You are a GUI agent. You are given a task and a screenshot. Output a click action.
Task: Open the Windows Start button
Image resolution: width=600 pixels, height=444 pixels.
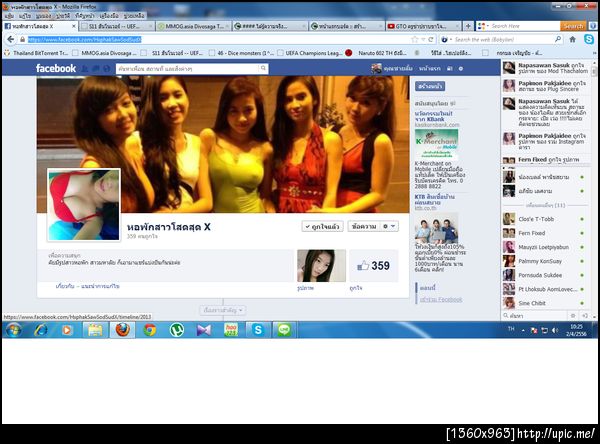point(13,330)
